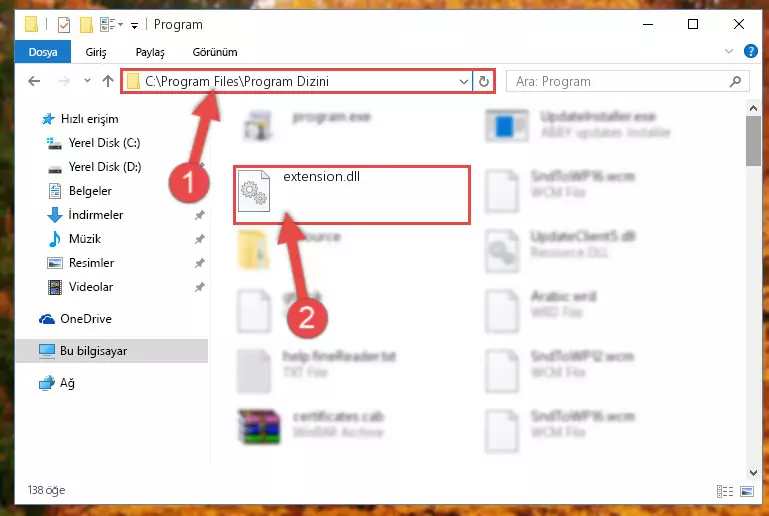Image resolution: width=769 pixels, height=516 pixels.
Task: Expand the address bar history dropdown
Action: point(463,81)
